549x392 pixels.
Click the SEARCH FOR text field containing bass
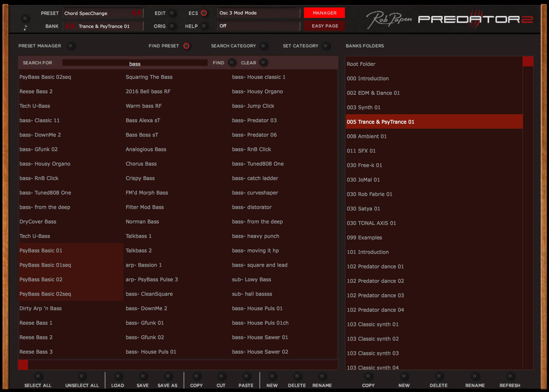click(135, 63)
